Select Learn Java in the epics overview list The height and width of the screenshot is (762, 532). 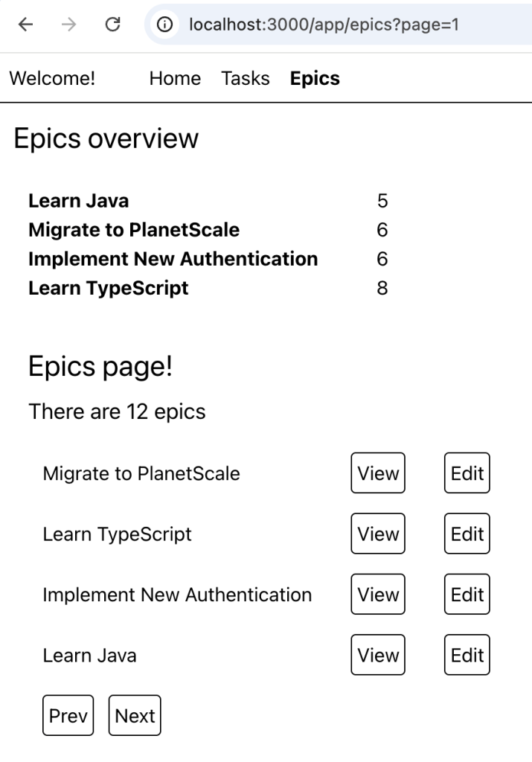79,200
